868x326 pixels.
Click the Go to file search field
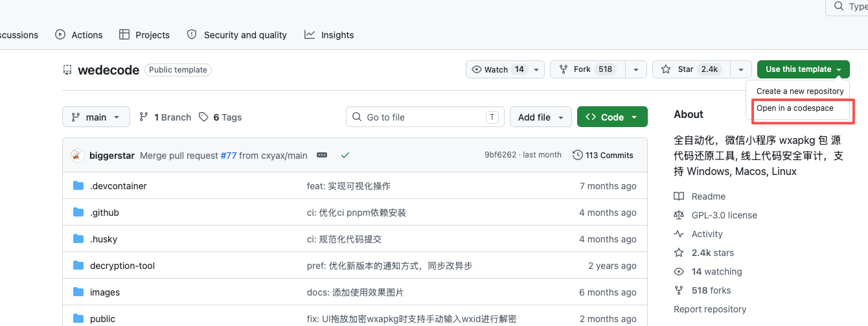[x=424, y=117]
